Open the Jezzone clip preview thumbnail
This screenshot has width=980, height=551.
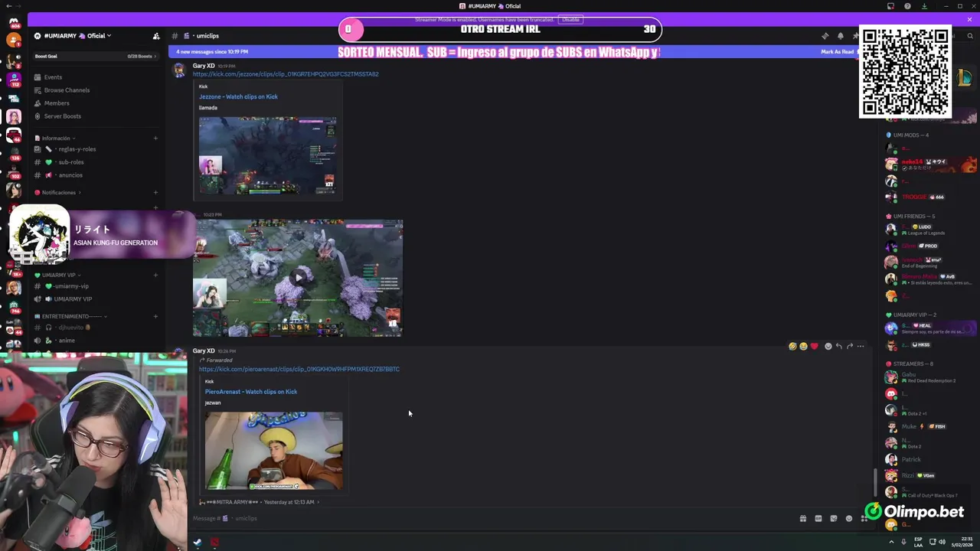click(267, 156)
